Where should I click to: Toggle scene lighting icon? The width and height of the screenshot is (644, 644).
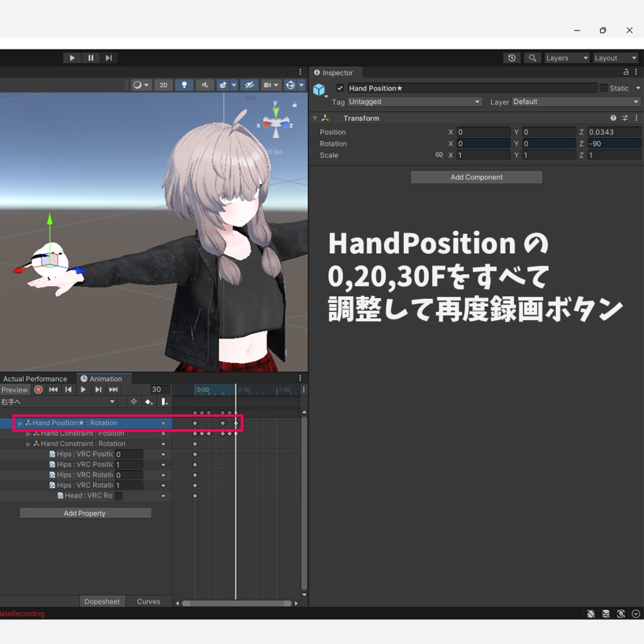(x=184, y=84)
